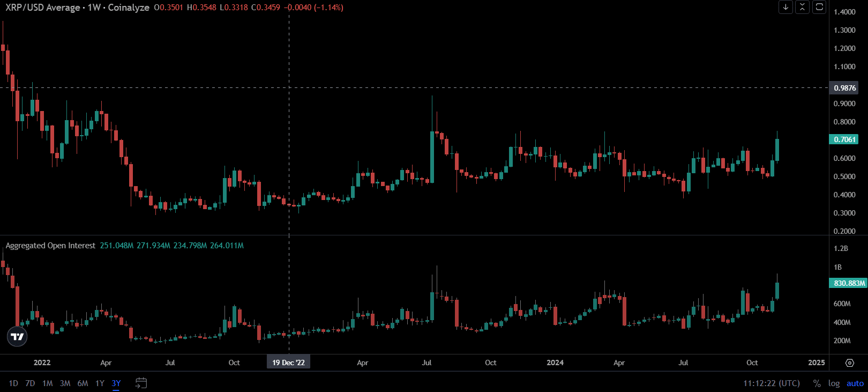Viewport: 868px width, 392px height.
Task: Click the 1.4000 price axis label
Action: coord(844,12)
